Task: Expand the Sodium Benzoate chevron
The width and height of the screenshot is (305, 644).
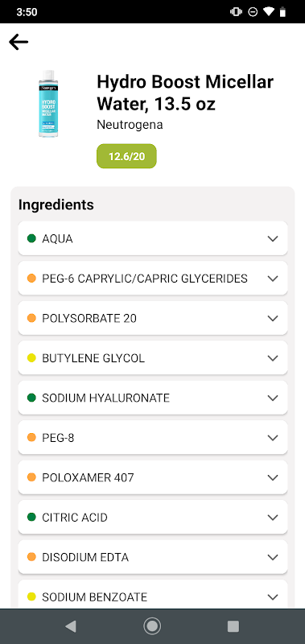Action: (273, 597)
